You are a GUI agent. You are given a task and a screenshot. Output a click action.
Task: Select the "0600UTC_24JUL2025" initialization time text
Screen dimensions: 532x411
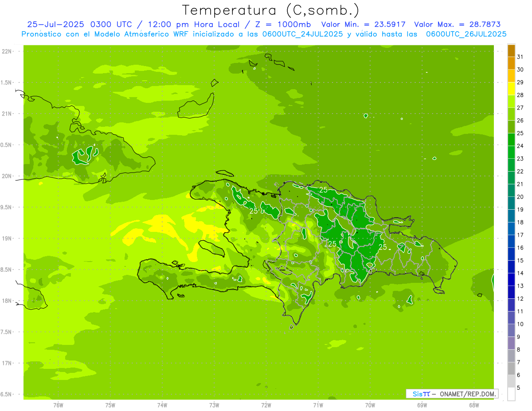(x=302, y=34)
